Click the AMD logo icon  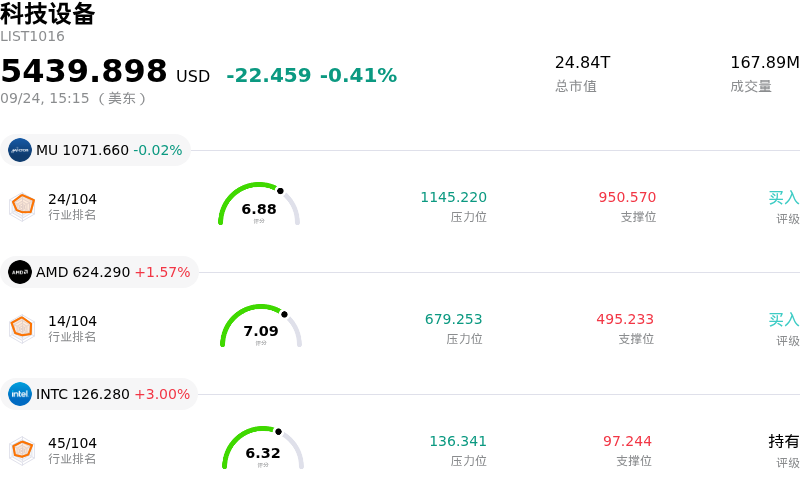(x=20, y=272)
